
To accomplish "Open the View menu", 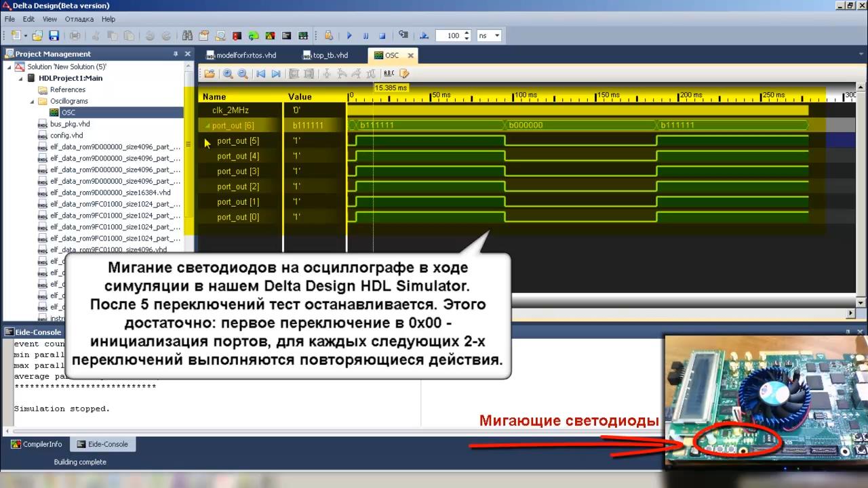I will [x=50, y=19].
